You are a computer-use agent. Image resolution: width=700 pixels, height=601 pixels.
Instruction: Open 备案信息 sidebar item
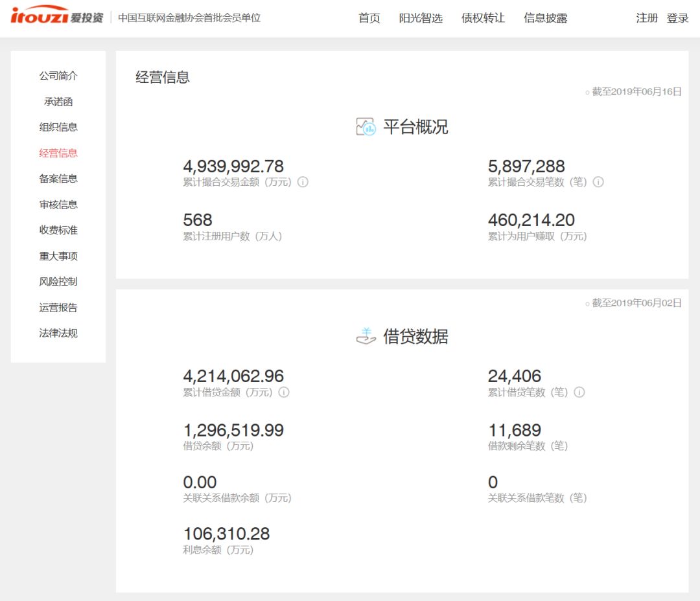(x=58, y=179)
